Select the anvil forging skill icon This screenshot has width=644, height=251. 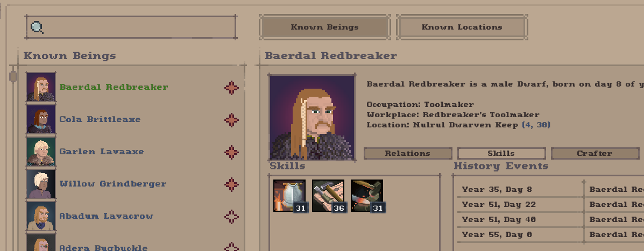367,196
